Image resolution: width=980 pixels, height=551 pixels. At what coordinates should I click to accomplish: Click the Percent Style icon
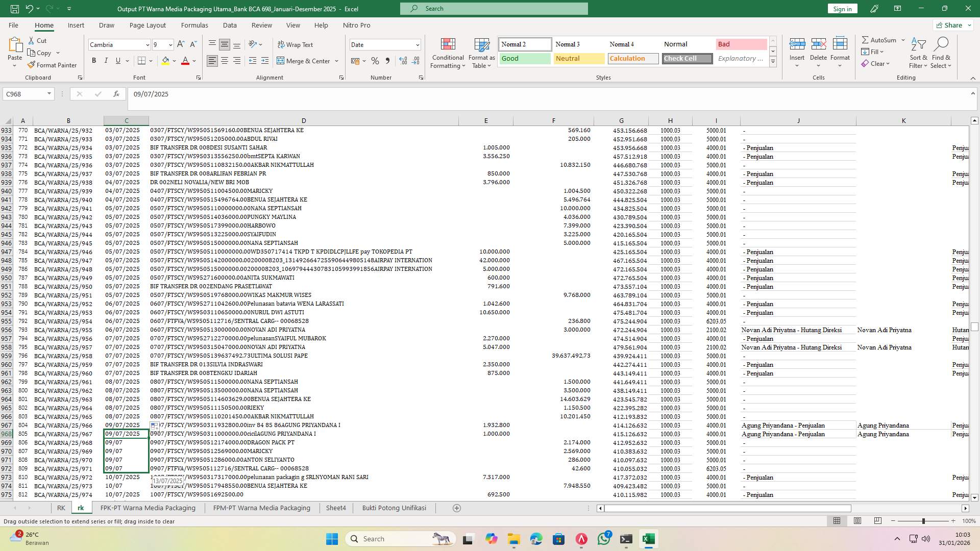(375, 61)
